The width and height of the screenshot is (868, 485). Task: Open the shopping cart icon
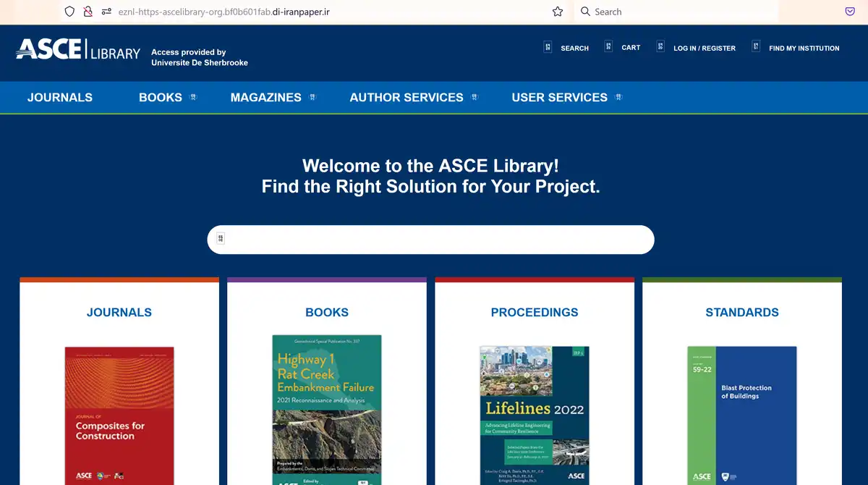[x=608, y=46]
